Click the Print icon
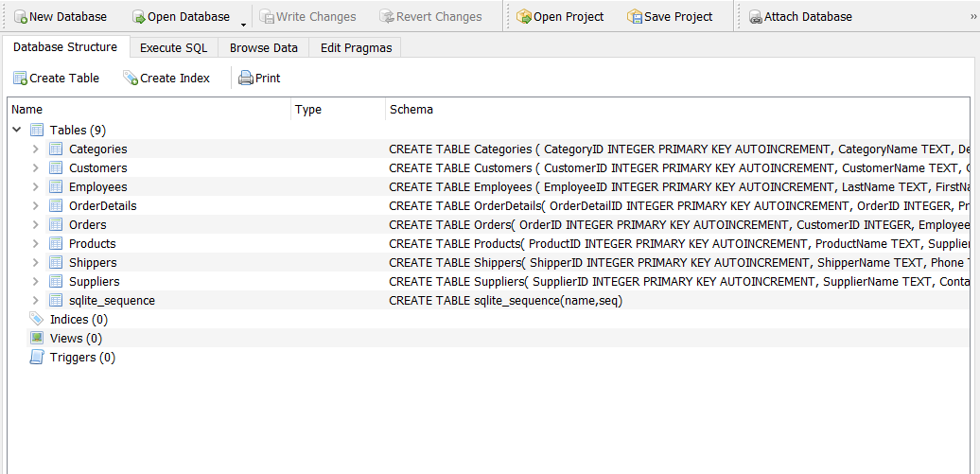Screen dimensions: 980x474 (246, 79)
